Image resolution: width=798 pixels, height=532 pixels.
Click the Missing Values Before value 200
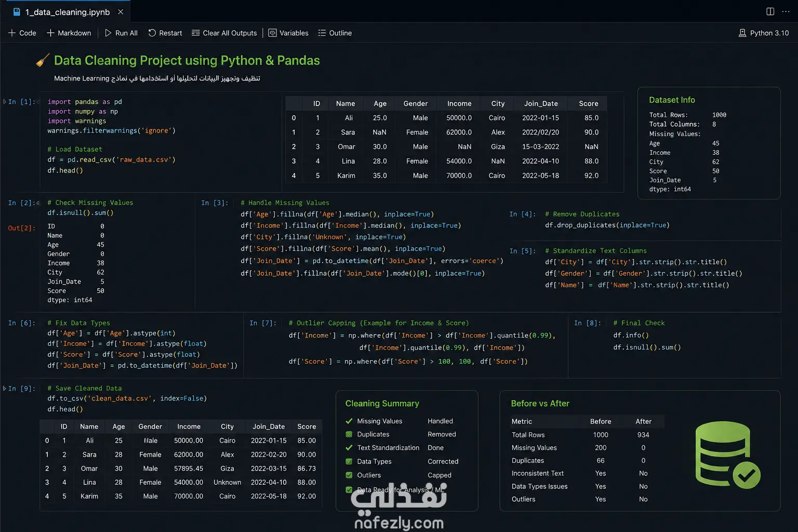click(x=601, y=447)
